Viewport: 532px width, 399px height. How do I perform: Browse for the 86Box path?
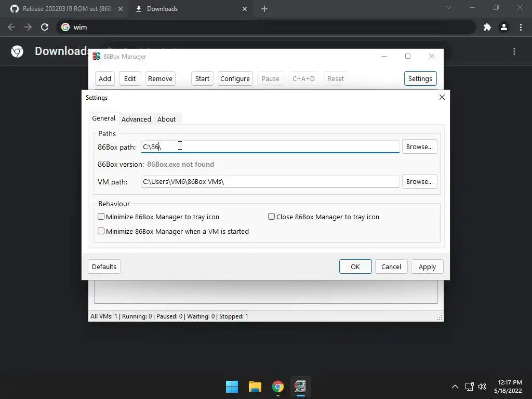[419, 147]
